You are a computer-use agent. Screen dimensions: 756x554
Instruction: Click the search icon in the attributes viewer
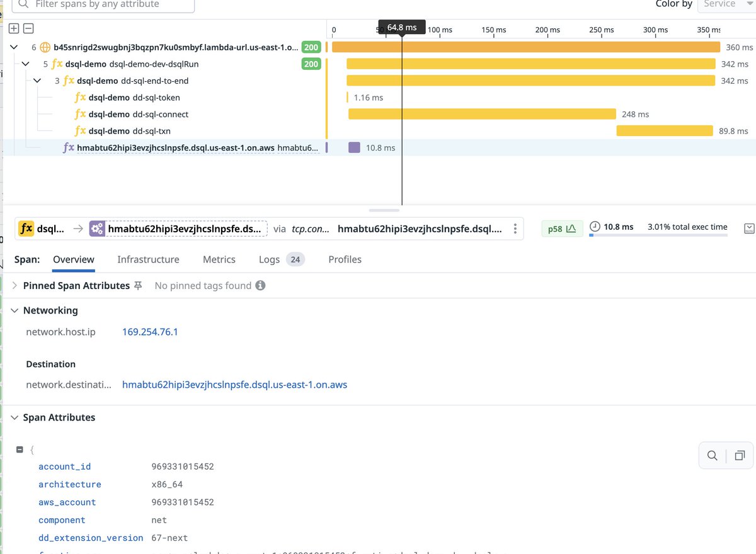712,455
